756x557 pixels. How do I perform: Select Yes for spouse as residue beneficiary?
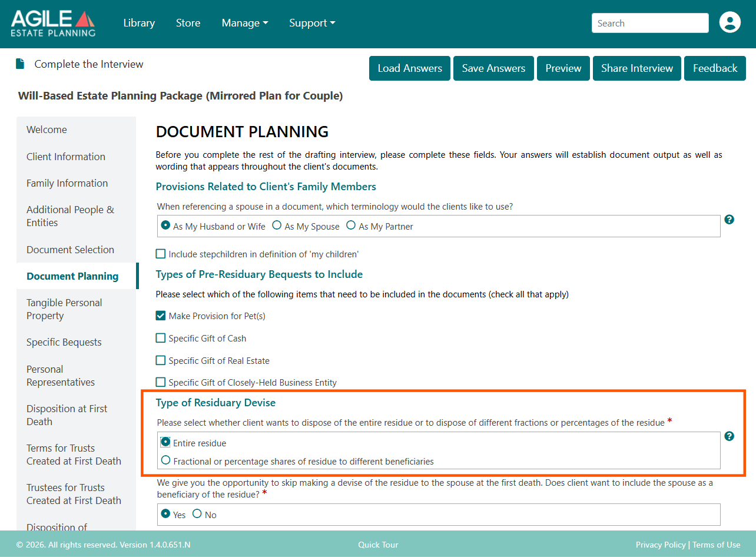coord(166,514)
